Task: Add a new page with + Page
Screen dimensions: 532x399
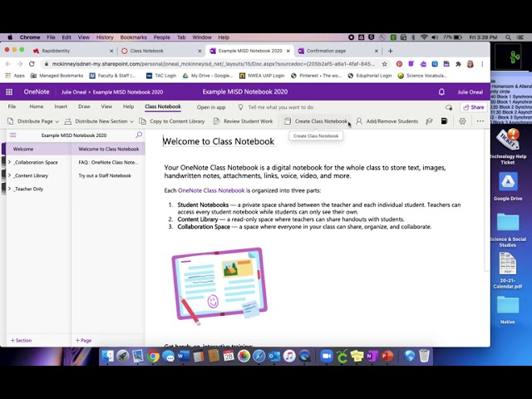Action: pos(83,340)
